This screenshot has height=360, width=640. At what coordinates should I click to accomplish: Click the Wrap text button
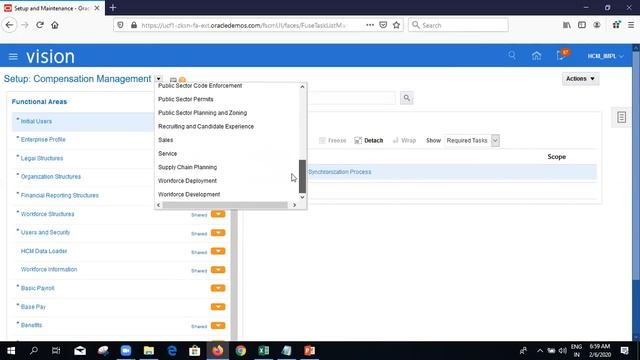[404, 140]
